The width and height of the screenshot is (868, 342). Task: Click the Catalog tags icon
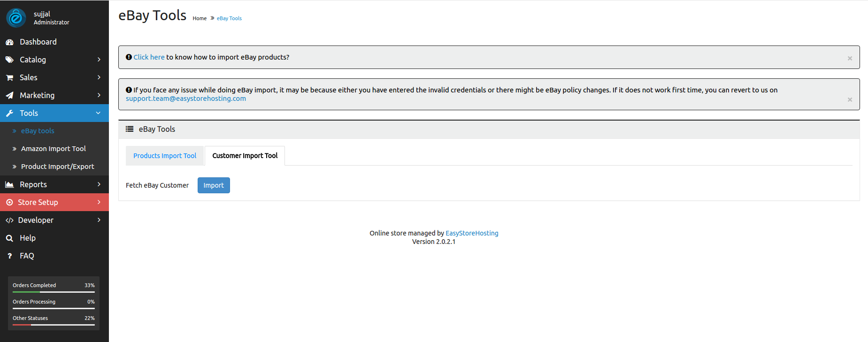[x=9, y=60]
